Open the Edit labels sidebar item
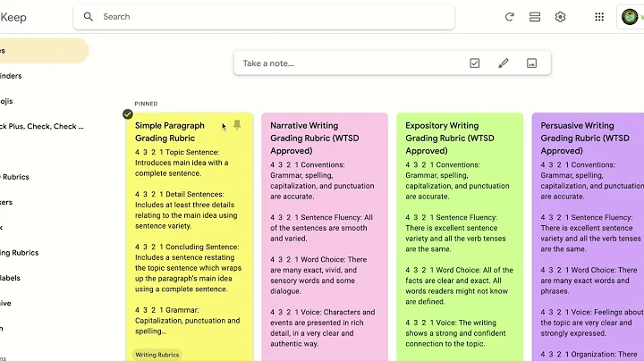This screenshot has width=644, height=361. 13,278
